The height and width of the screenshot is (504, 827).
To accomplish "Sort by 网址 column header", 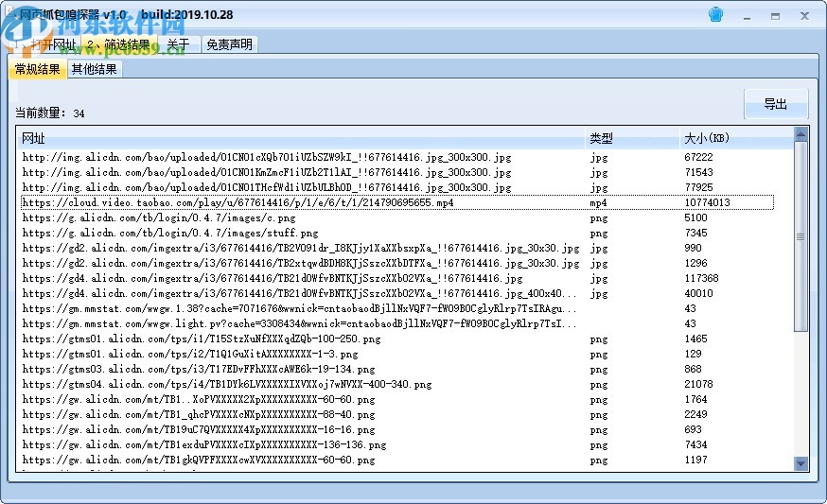I will click(x=284, y=138).
